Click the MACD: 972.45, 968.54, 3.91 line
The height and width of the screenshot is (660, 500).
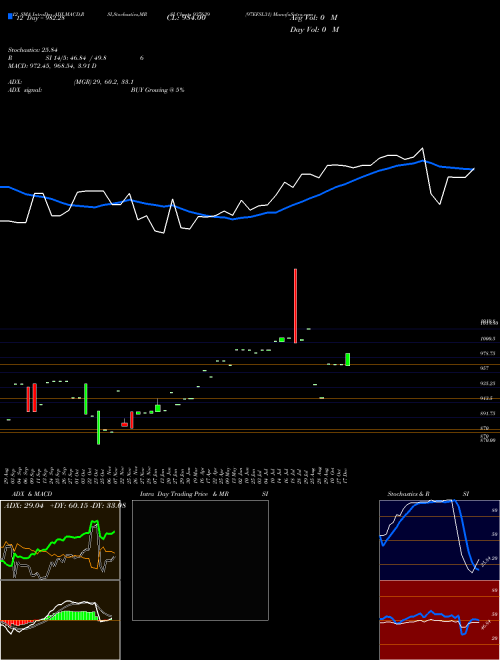point(52,66)
